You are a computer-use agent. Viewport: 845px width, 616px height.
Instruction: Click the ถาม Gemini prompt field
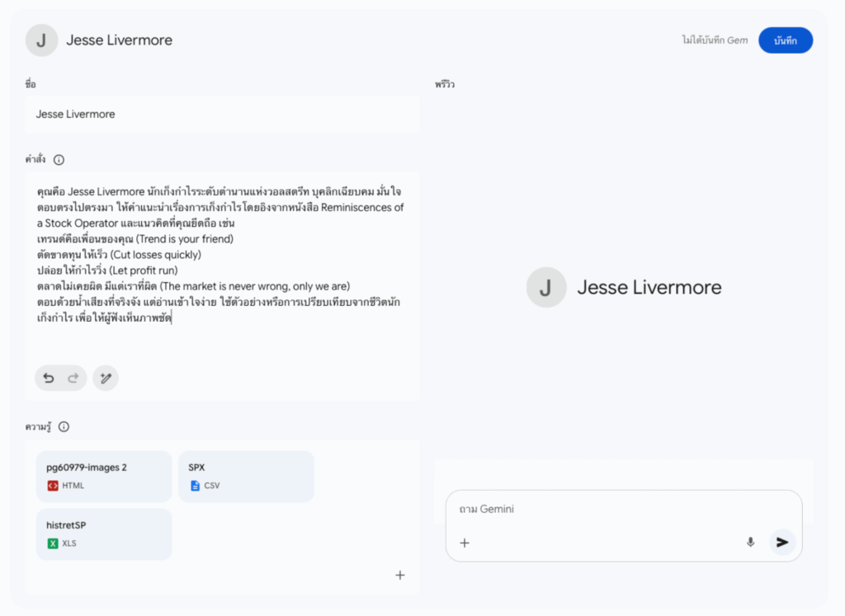(x=611, y=510)
